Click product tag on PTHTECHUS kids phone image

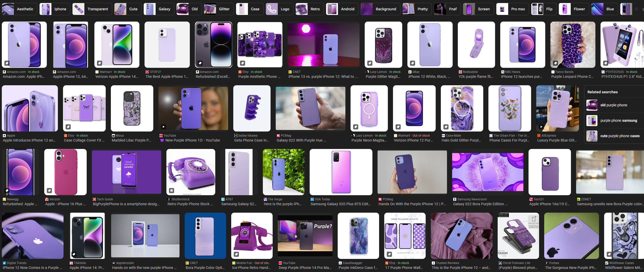606,63
